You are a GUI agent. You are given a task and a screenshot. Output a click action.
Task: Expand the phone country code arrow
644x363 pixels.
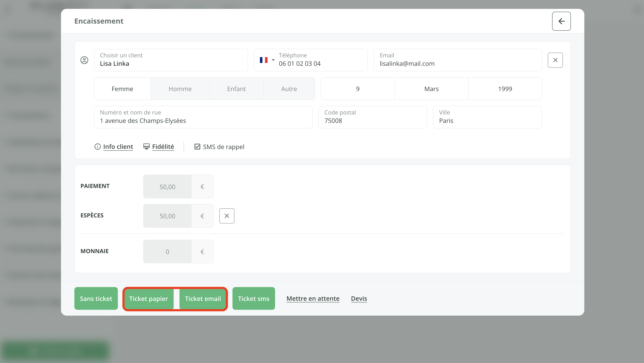pyautogui.click(x=273, y=60)
